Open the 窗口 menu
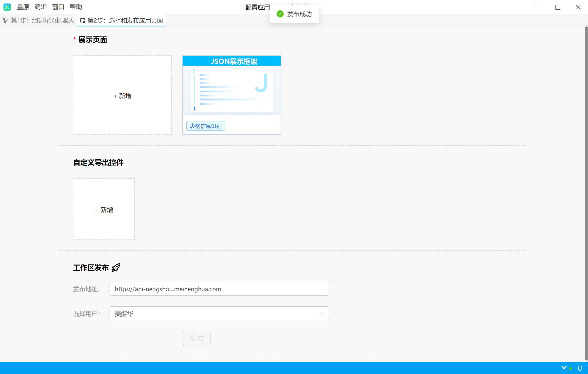Screen dimensions: 588x374 click(x=58, y=7)
